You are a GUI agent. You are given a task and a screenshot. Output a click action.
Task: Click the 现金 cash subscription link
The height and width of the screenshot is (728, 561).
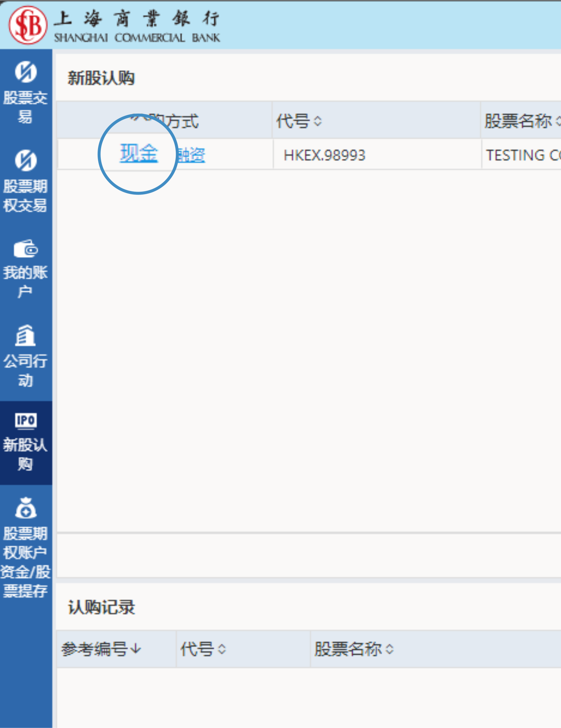(x=139, y=153)
